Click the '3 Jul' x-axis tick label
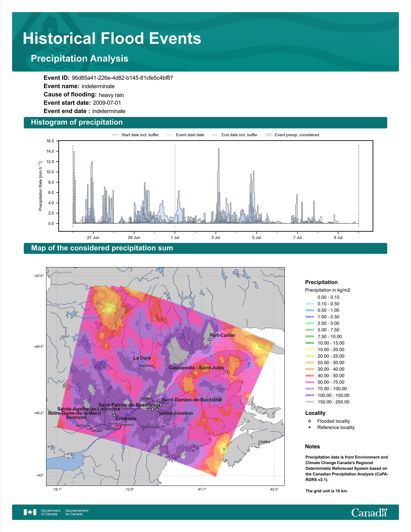 click(x=216, y=237)
